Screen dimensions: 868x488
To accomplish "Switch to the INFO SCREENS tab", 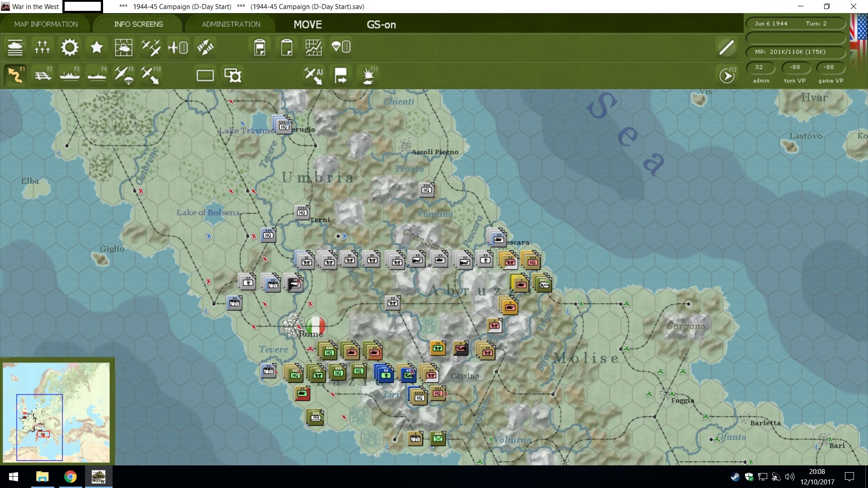I will (x=138, y=24).
